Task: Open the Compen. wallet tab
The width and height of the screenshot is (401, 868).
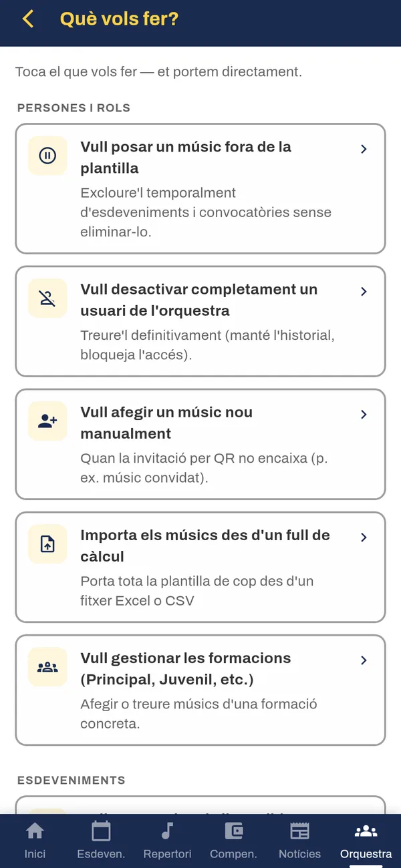Action: (233, 841)
